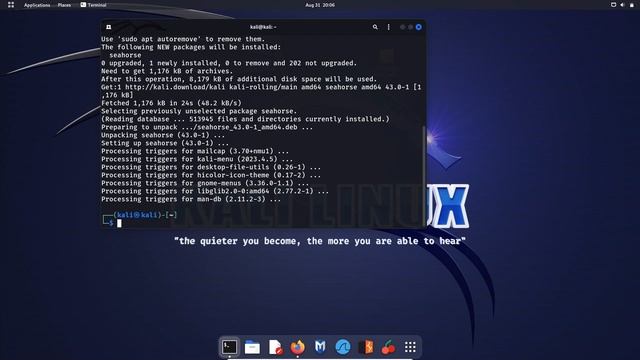
Task: Click the new tab icon in terminal header
Action: click(109, 27)
